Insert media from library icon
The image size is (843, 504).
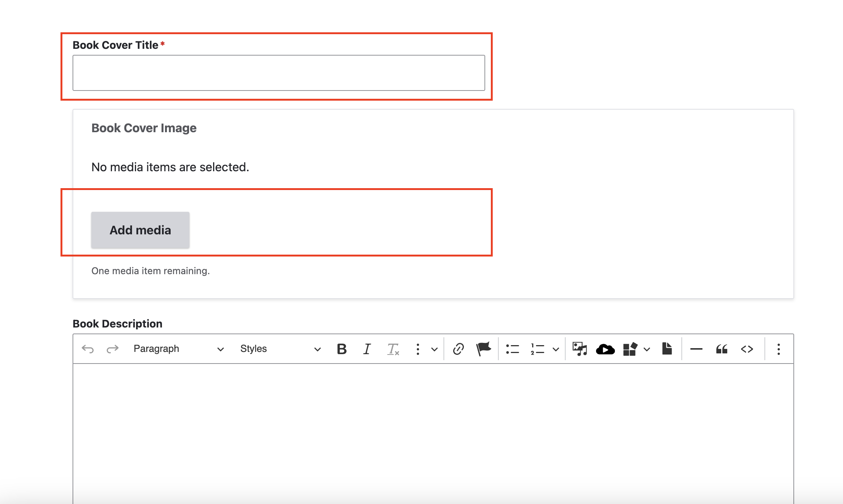pyautogui.click(x=580, y=349)
